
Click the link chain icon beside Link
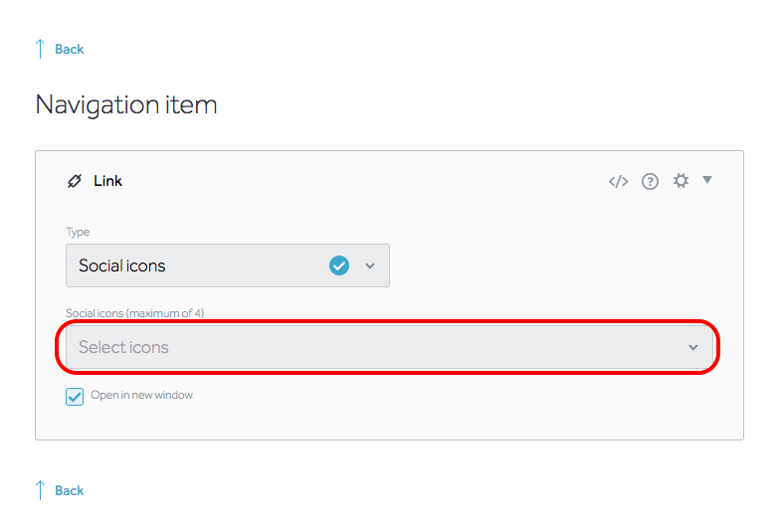pyautogui.click(x=75, y=181)
